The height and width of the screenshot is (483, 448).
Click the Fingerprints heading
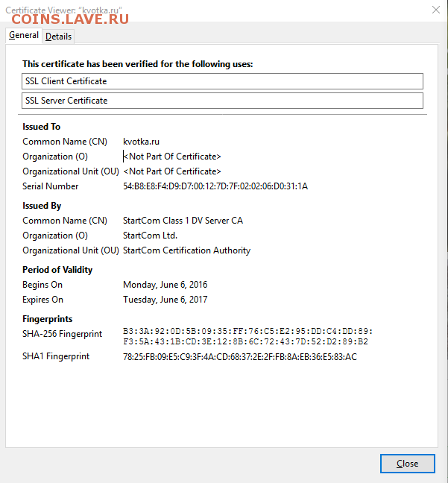(x=47, y=319)
